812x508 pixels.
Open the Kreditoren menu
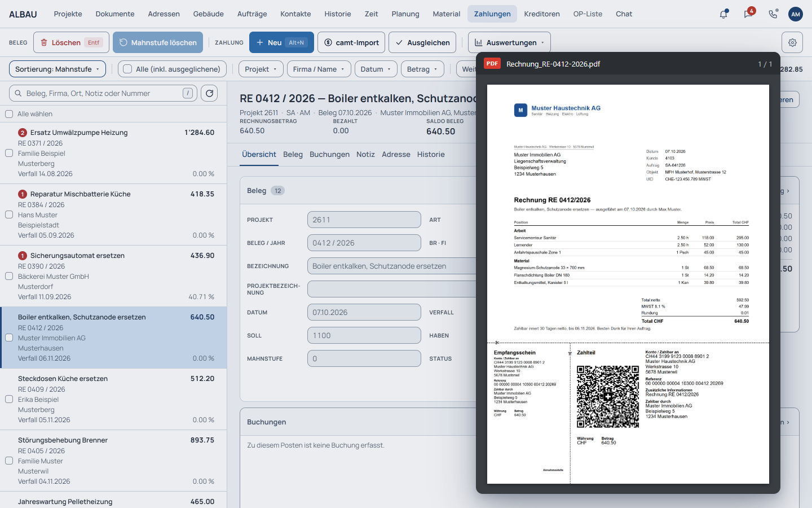click(x=542, y=14)
